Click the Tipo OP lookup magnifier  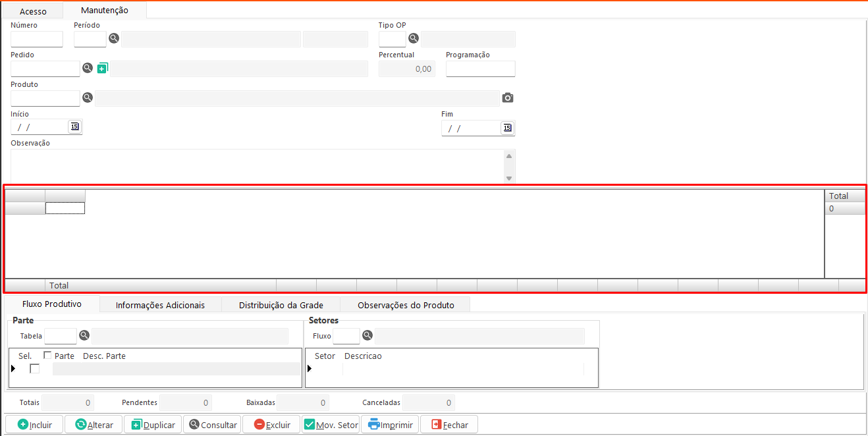(414, 38)
